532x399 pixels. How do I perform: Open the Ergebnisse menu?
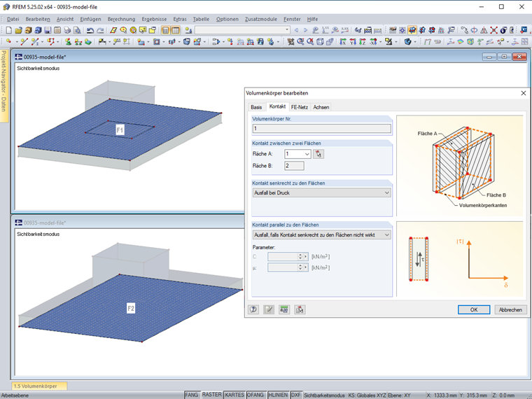click(154, 19)
